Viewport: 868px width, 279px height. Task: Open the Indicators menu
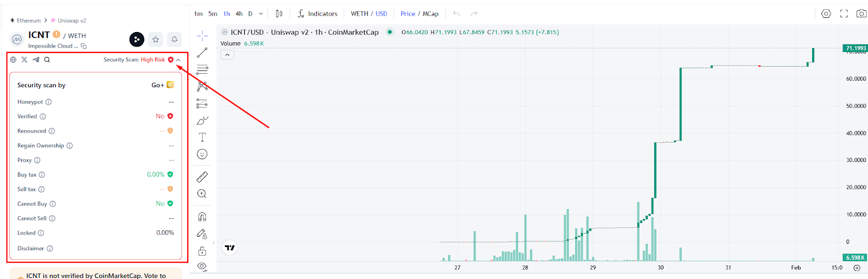(317, 14)
